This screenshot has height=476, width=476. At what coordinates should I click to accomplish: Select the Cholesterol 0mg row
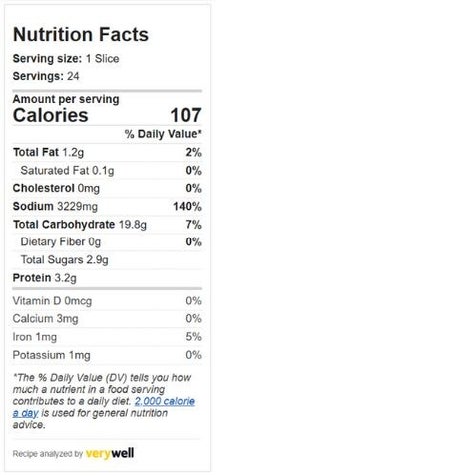[107, 188]
